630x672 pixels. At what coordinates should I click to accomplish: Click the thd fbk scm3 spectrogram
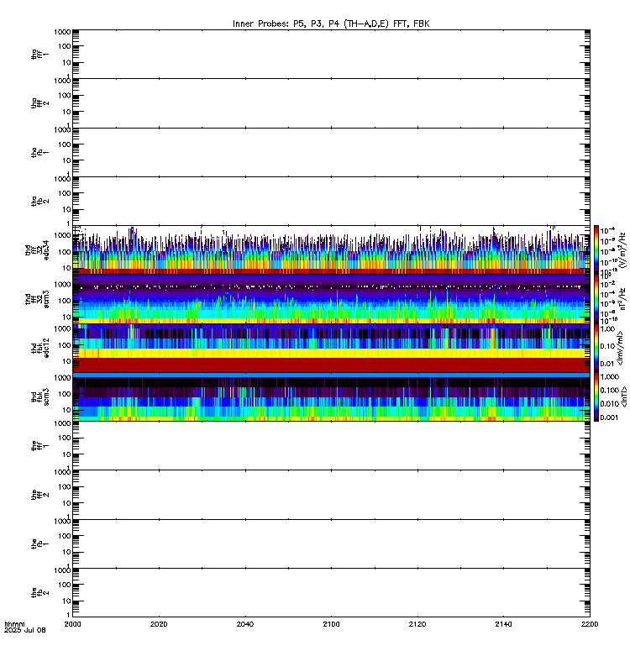[x=331, y=396]
